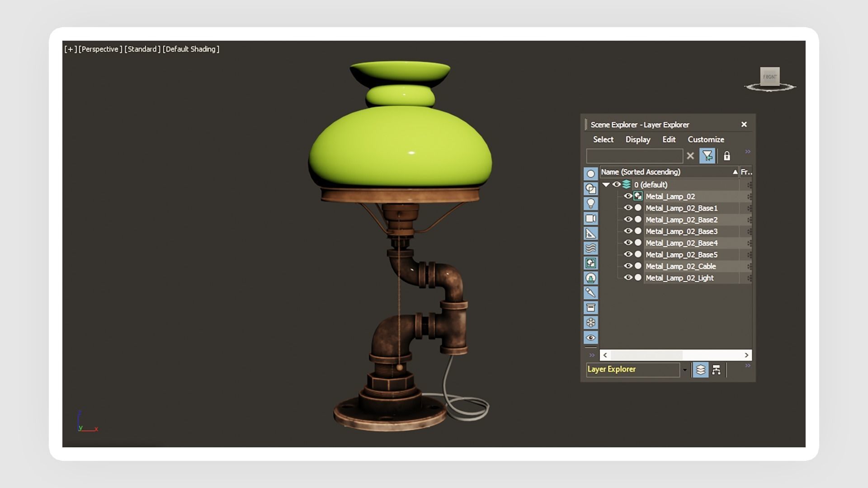Image resolution: width=868 pixels, height=488 pixels.
Task: Toggle the selection lock padlock icon
Action: tap(726, 156)
